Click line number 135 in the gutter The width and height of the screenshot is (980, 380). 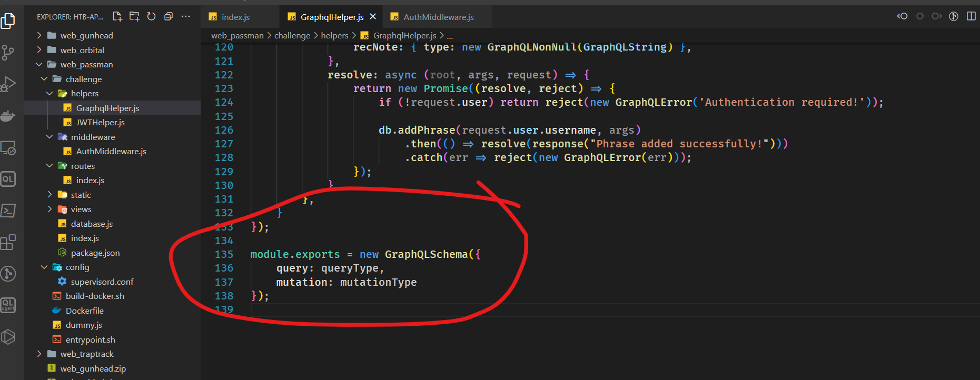pos(224,254)
